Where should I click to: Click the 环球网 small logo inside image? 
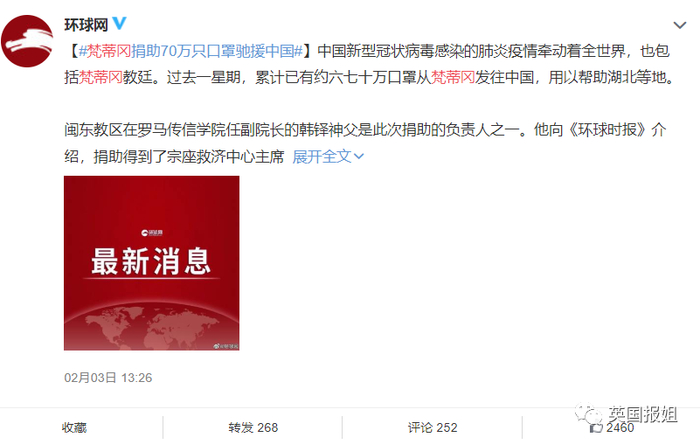coord(152,233)
